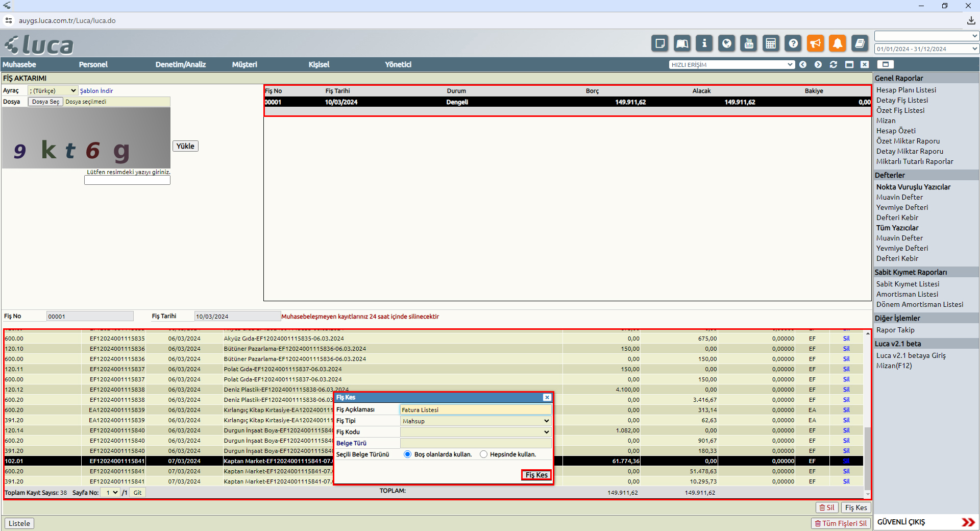
Task: Open the Fiş Kodu dropdown
Action: point(476,432)
